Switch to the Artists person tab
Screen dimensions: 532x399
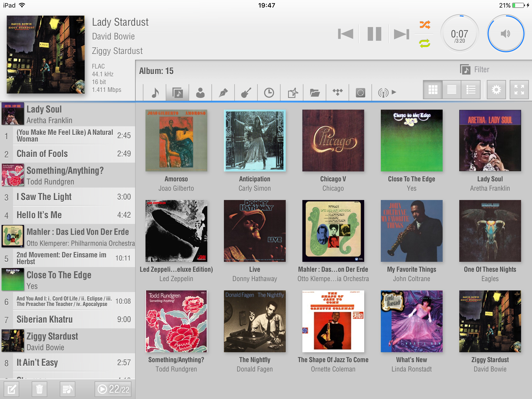pyautogui.click(x=200, y=92)
